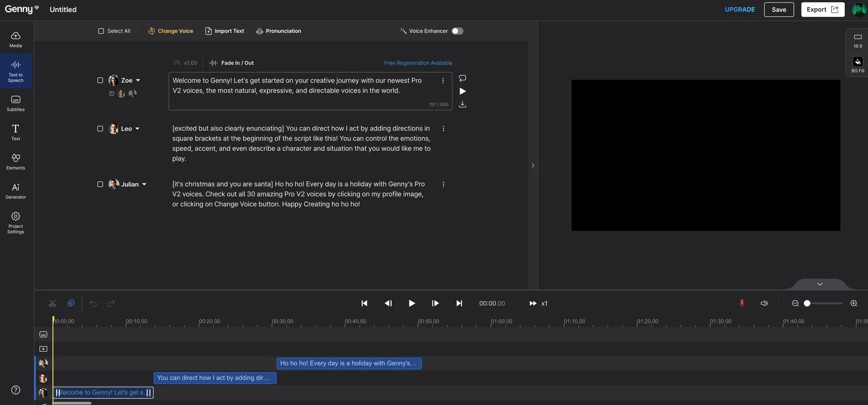Expand the Zoe voice dropdown
The height and width of the screenshot is (405, 868).
click(138, 80)
